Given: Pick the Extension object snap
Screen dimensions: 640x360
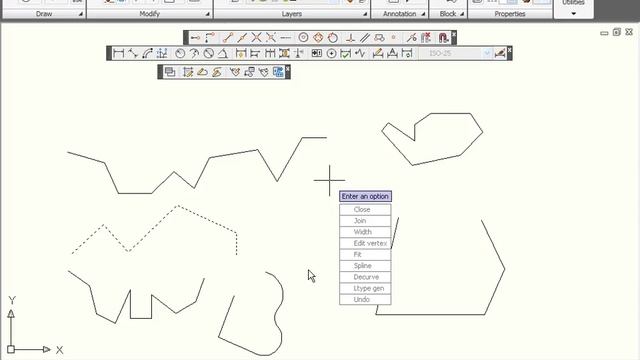Looking at the screenshot, I should tap(286, 38).
